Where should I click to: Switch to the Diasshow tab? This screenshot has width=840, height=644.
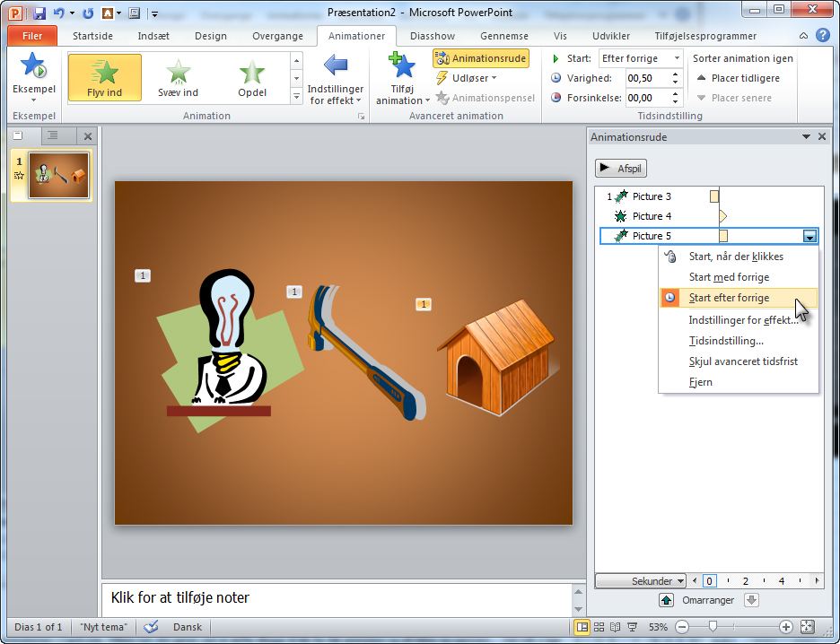pyautogui.click(x=433, y=36)
